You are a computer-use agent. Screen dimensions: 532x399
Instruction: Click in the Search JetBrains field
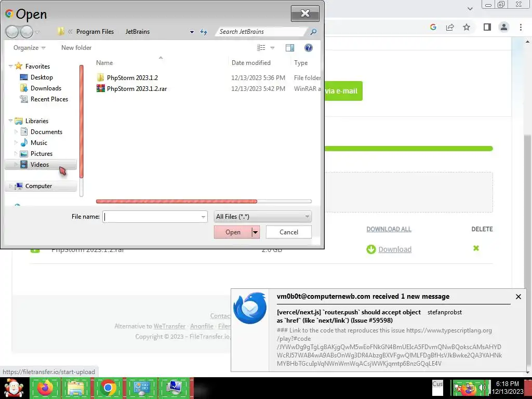[262, 32]
